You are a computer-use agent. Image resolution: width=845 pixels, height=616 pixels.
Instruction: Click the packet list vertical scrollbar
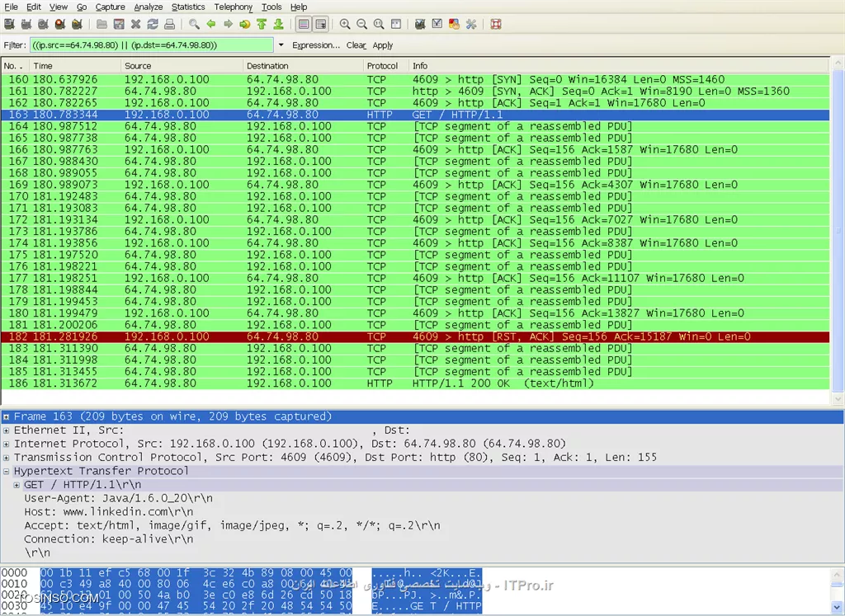tap(838, 232)
